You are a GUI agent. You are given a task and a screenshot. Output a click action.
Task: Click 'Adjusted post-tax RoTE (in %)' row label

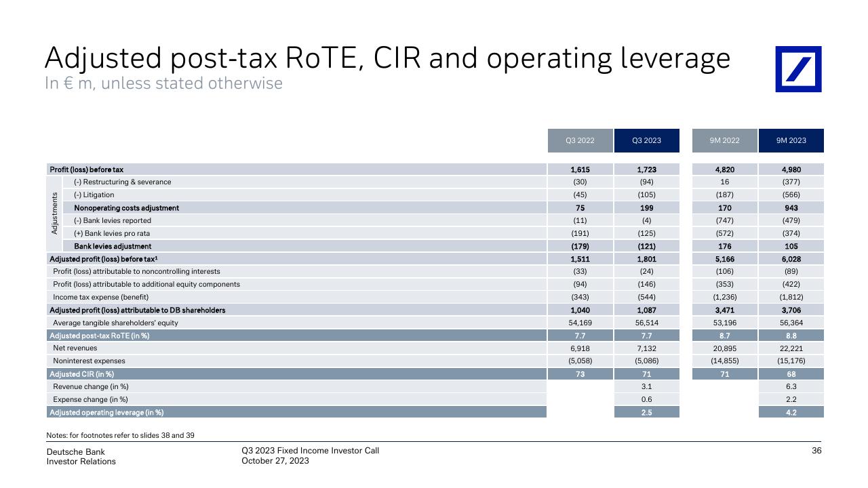point(100,335)
